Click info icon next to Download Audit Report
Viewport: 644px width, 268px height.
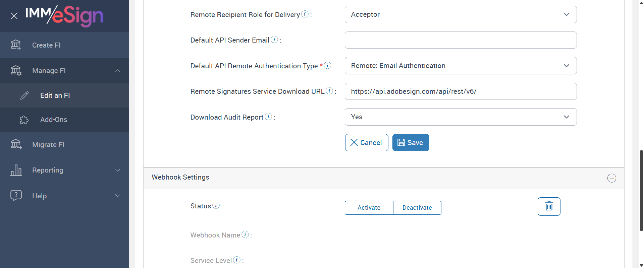point(268,117)
